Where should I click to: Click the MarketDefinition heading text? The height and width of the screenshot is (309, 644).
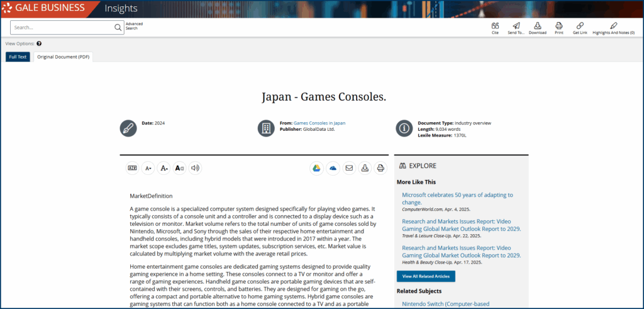(151, 196)
